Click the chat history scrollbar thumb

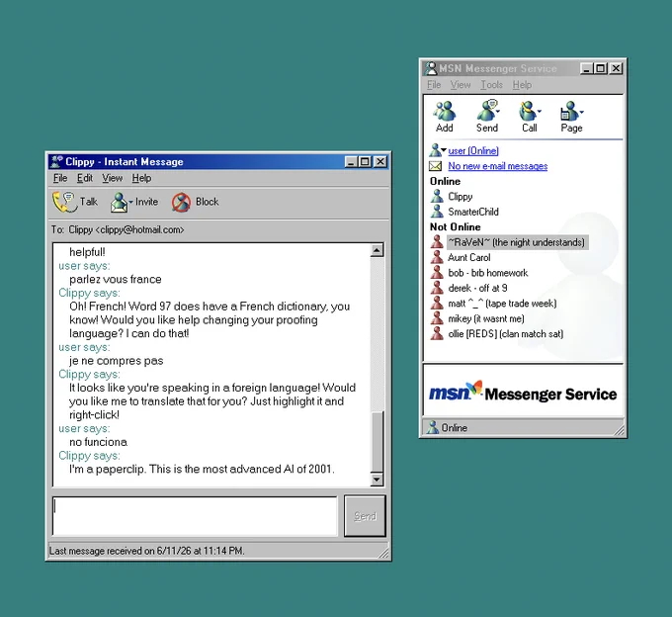click(x=377, y=442)
